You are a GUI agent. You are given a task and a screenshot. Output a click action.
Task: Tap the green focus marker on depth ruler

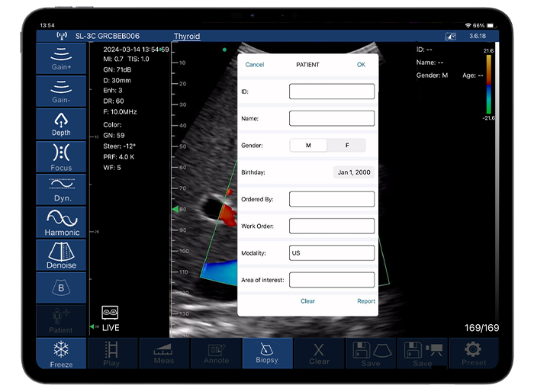point(175,209)
